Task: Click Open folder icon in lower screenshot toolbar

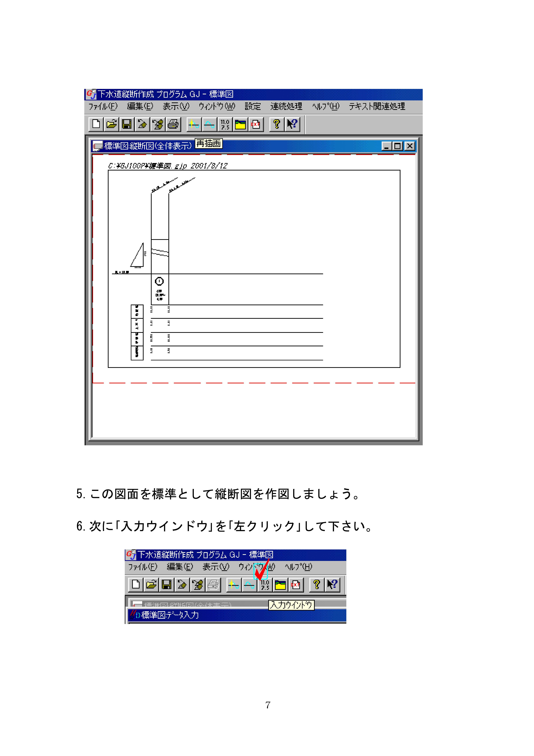Action: point(151,584)
